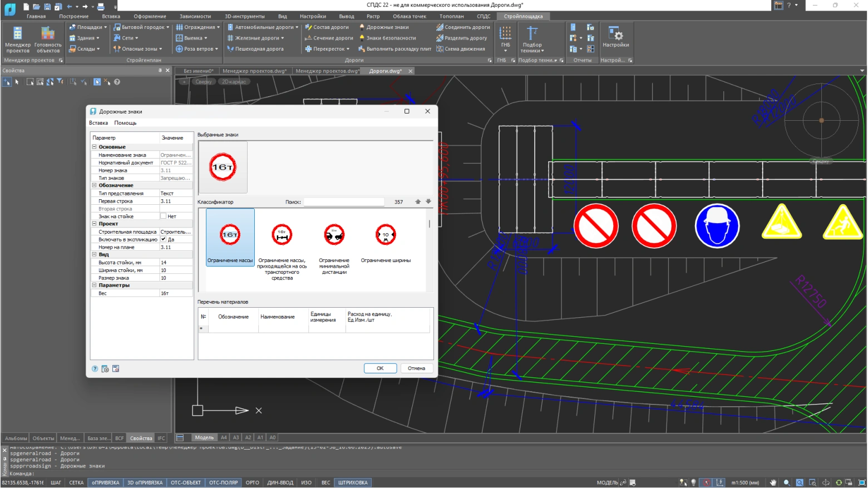Open the Топоплан ribbon tab

point(451,16)
